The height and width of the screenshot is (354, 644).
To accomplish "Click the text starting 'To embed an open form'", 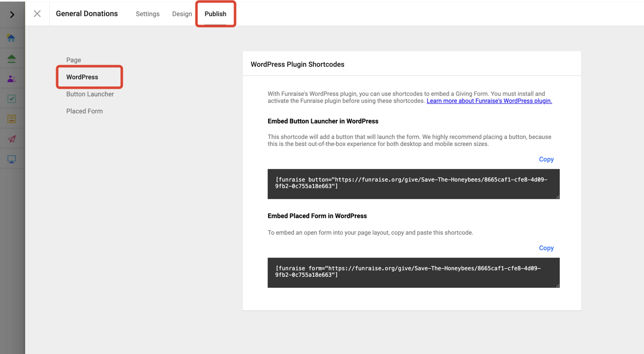I will [x=370, y=233].
